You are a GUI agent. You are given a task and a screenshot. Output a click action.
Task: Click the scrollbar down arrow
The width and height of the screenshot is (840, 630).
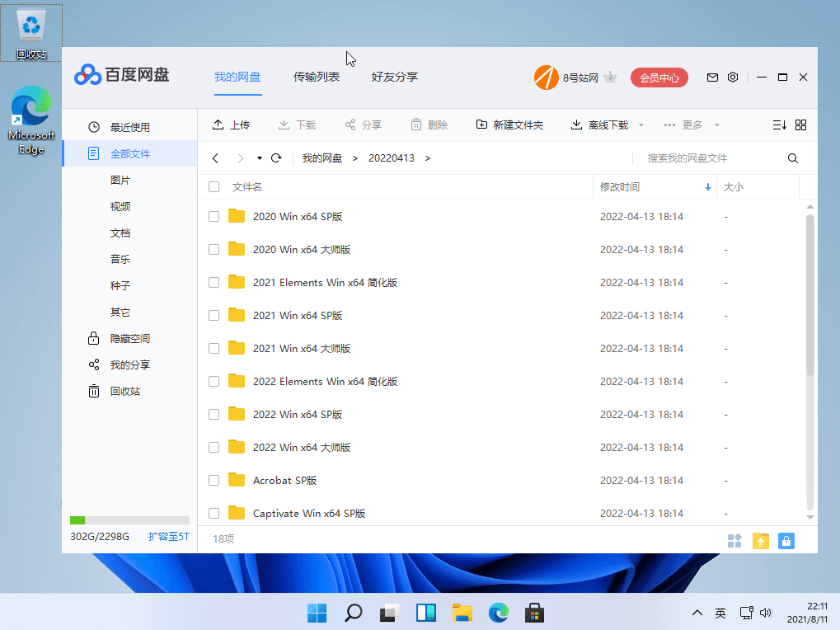[810, 518]
